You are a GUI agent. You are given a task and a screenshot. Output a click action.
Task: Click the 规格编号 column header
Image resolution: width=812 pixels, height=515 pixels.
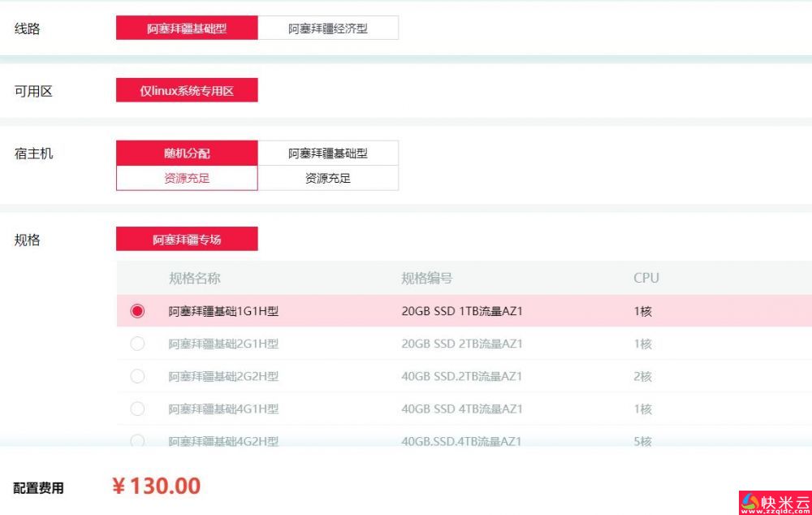click(427, 279)
